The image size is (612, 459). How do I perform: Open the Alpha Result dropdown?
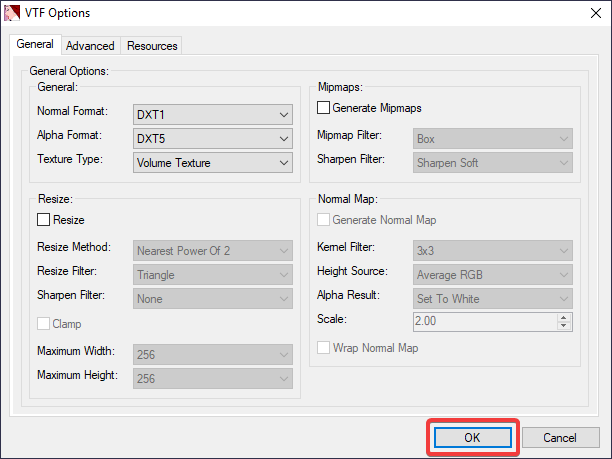tap(493, 299)
